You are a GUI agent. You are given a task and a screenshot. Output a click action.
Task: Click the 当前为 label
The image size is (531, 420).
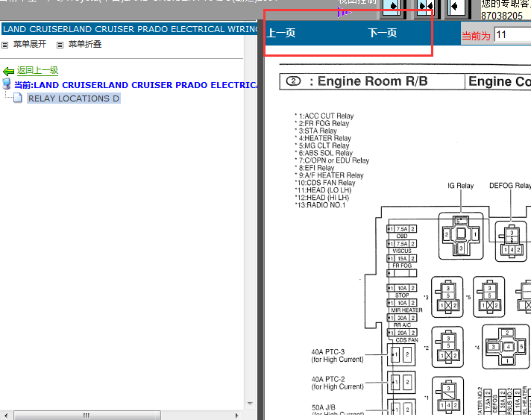click(x=476, y=36)
